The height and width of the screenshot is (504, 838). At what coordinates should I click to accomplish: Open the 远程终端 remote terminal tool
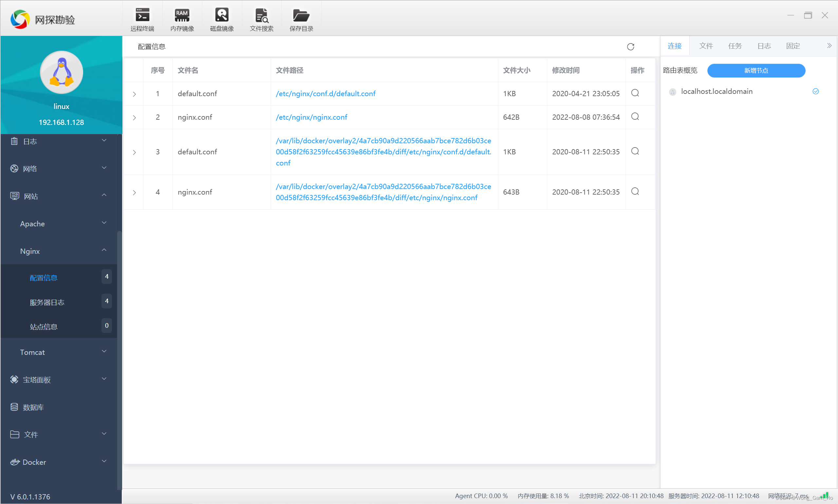click(x=142, y=20)
